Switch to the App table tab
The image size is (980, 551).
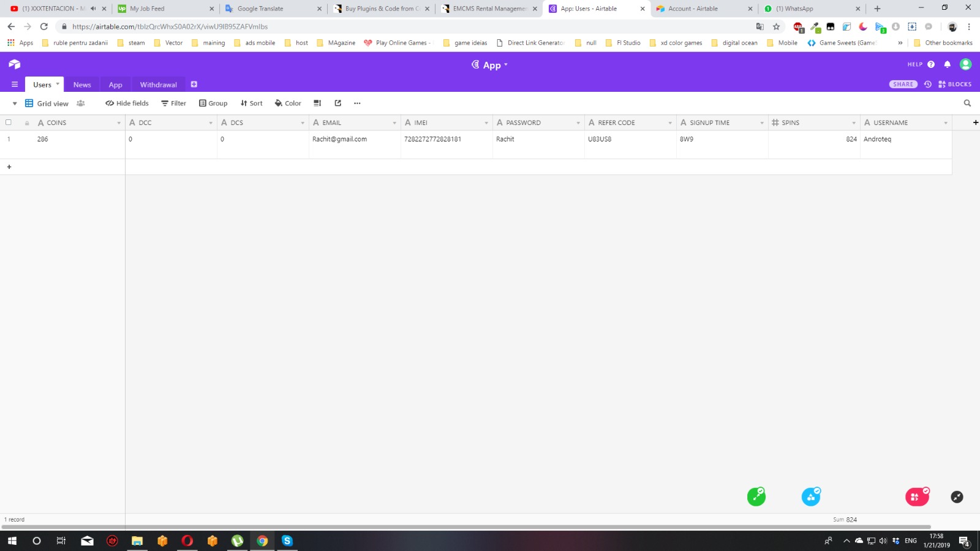coord(116,84)
